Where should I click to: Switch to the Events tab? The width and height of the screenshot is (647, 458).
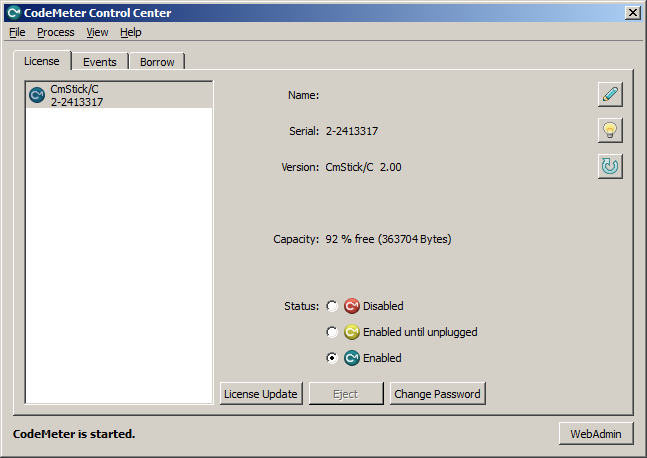pyautogui.click(x=100, y=62)
